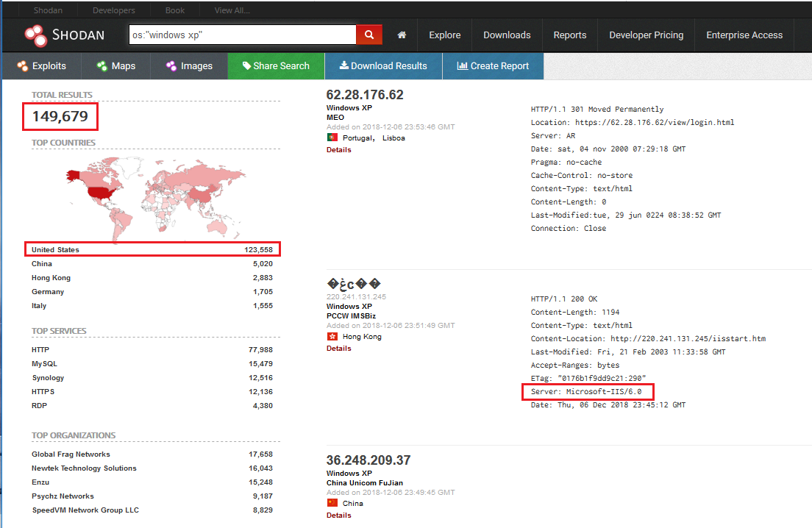Click Portugal country link in first result
Viewport: 812px width, 528px height.
[x=357, y=138]
